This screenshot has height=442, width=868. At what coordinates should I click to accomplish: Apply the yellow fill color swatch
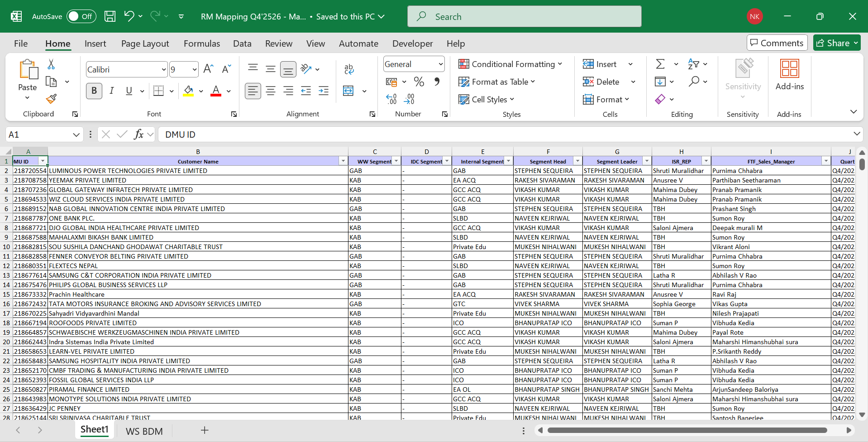[x=188, y=91]
